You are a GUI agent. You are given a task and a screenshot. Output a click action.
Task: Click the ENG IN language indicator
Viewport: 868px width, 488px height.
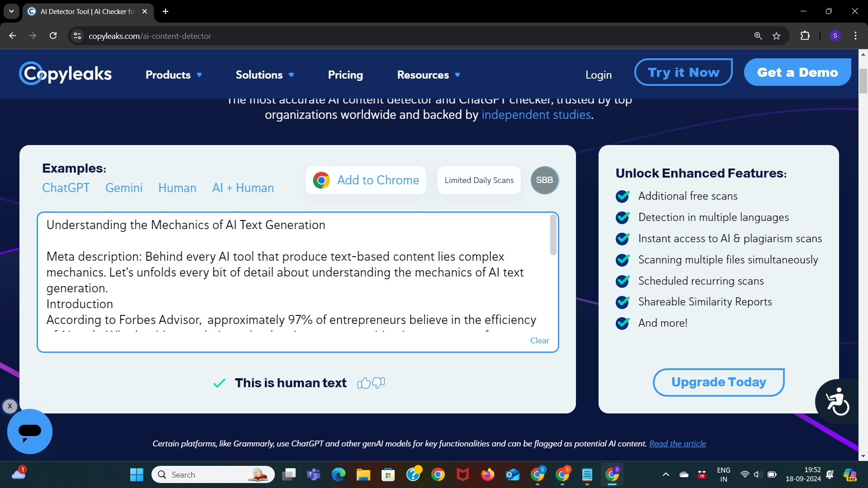coord(723,474)
